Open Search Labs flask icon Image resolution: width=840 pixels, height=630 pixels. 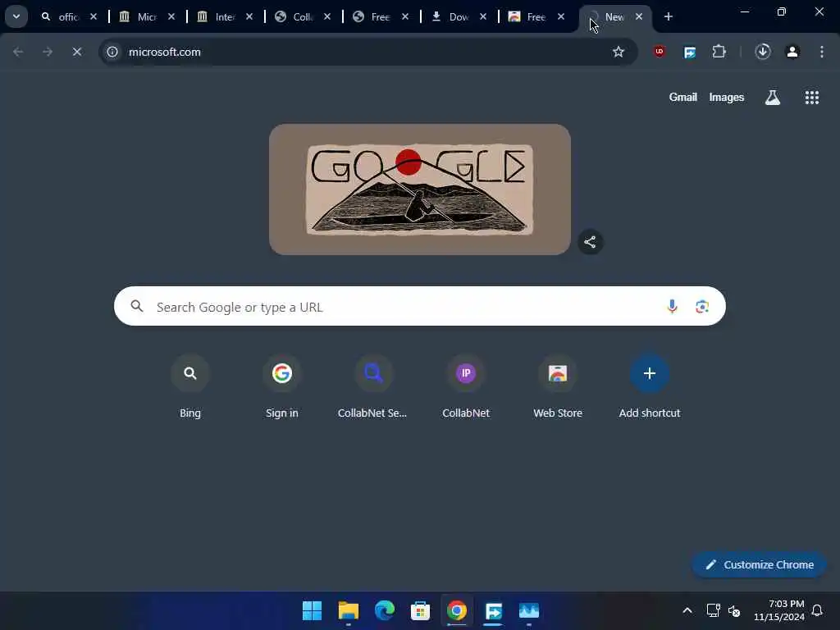tap(773, 97)
